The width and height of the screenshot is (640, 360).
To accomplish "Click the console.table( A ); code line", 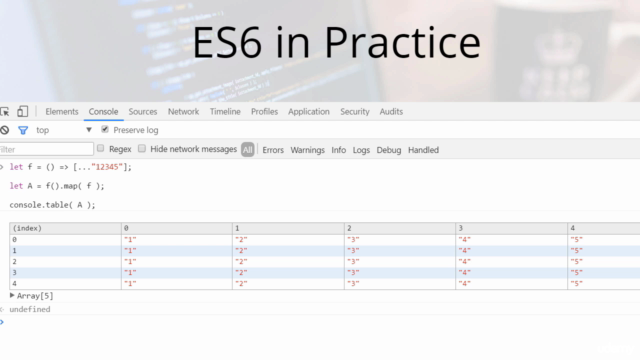I will [52, 205].
